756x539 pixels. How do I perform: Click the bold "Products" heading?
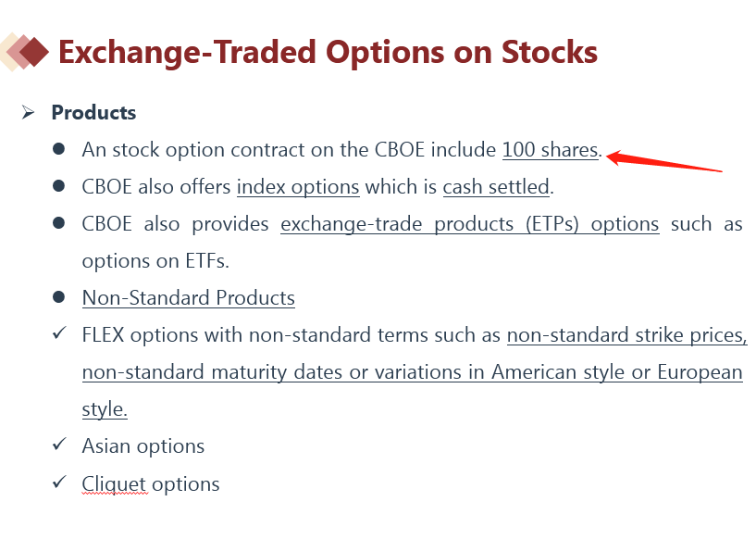(x=93, y=112)
